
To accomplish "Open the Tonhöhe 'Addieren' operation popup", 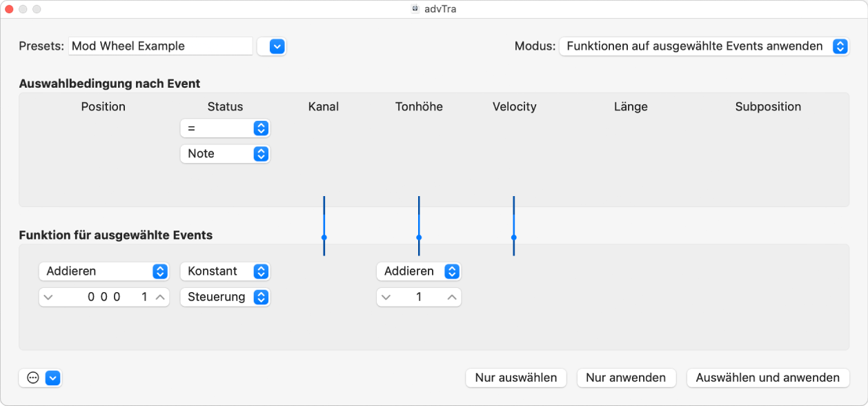I will click(418, 271).
